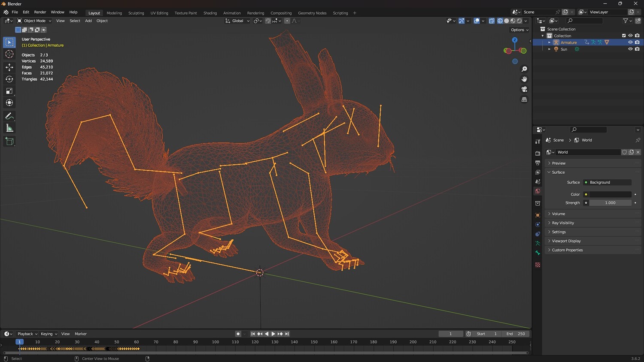Expand the Volume panel
Screen dimensions: 644x362
click(x=558, y=214)
